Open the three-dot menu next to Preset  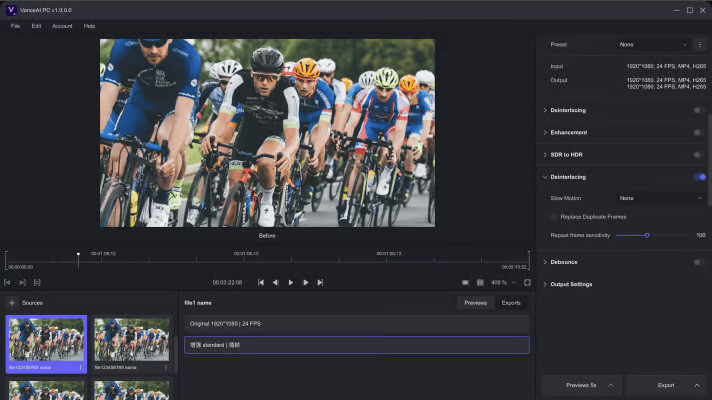pyautogui.click(x=699, y=45)
